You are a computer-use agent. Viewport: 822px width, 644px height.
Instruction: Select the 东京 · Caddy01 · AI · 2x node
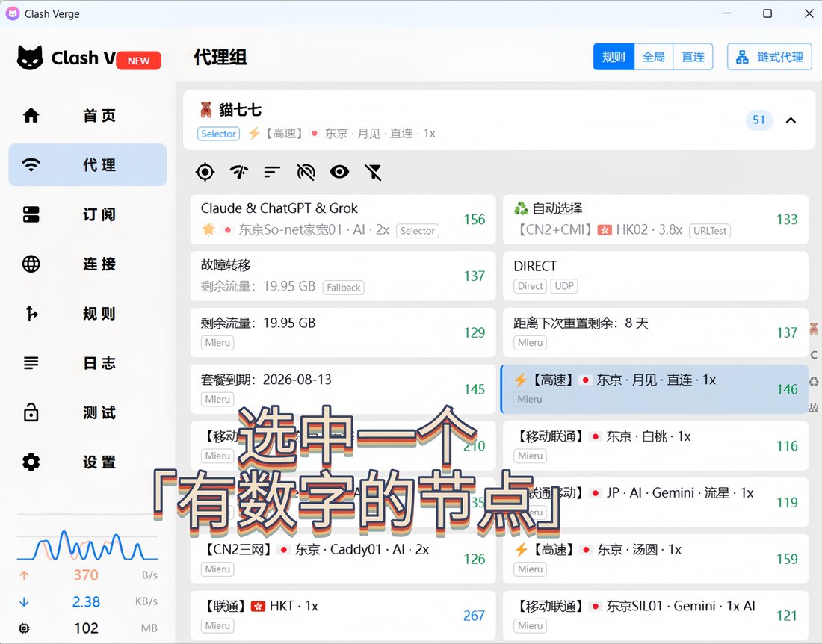coord(343,559)
